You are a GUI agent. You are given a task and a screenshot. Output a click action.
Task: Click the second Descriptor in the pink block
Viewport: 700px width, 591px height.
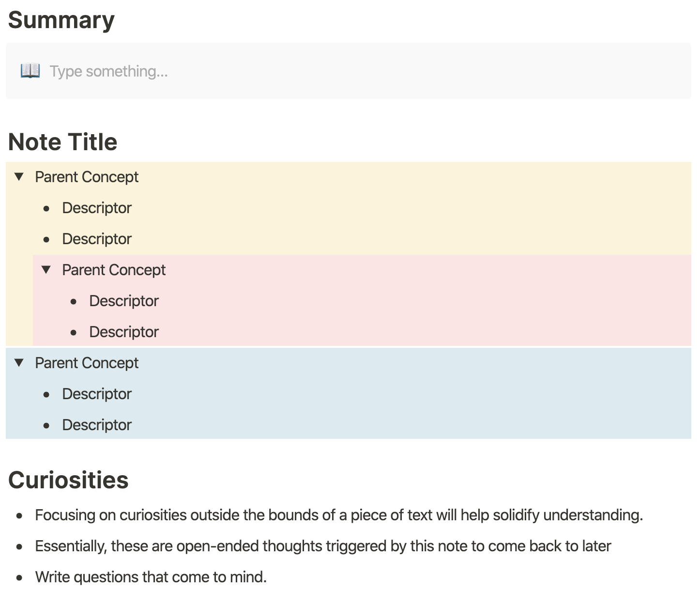(x=124, y=332)
